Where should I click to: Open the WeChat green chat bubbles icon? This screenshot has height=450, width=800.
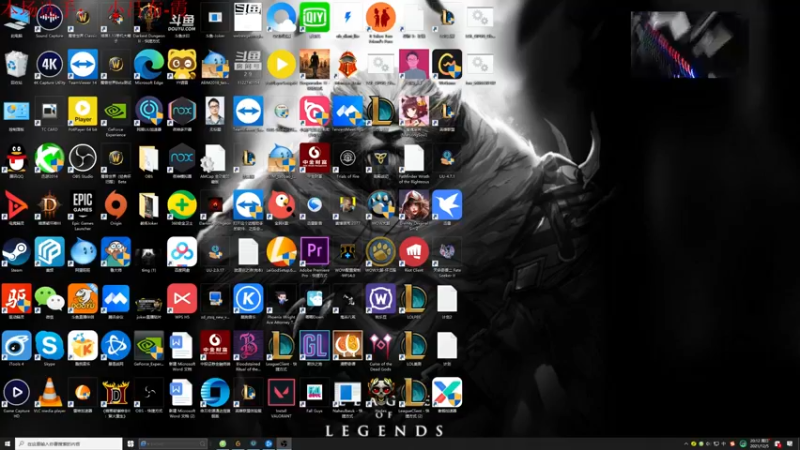point(49,299)
